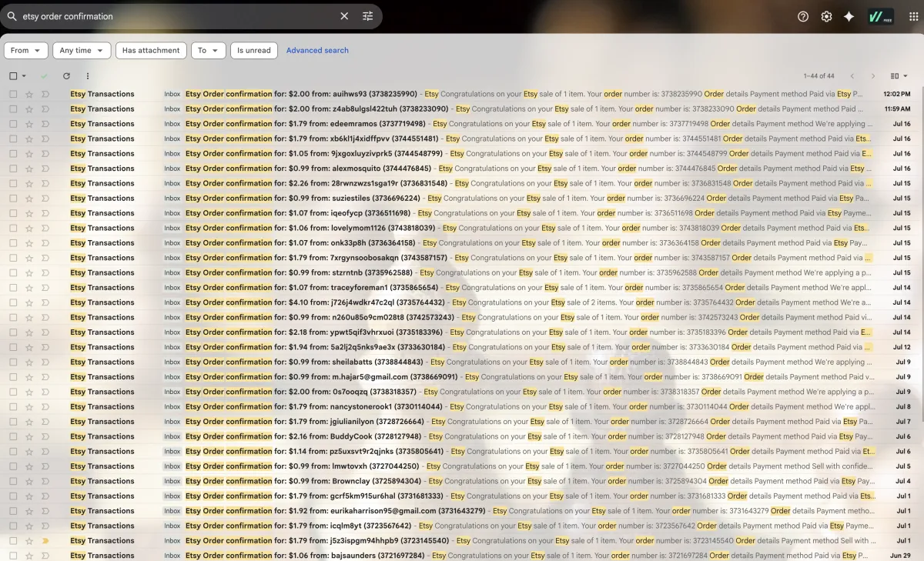The image size is (924, 561).
Task: Open the Settings gear
Action: click(826, 16)
